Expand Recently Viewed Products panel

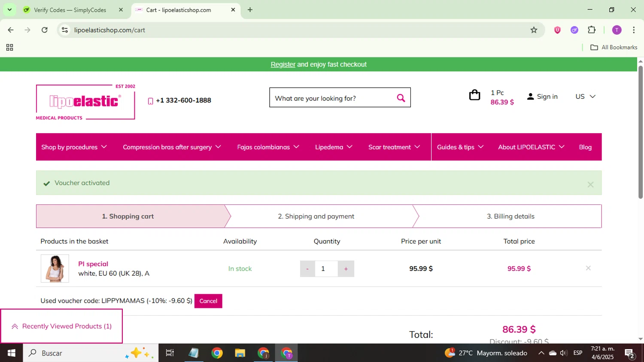coord(61,326)
